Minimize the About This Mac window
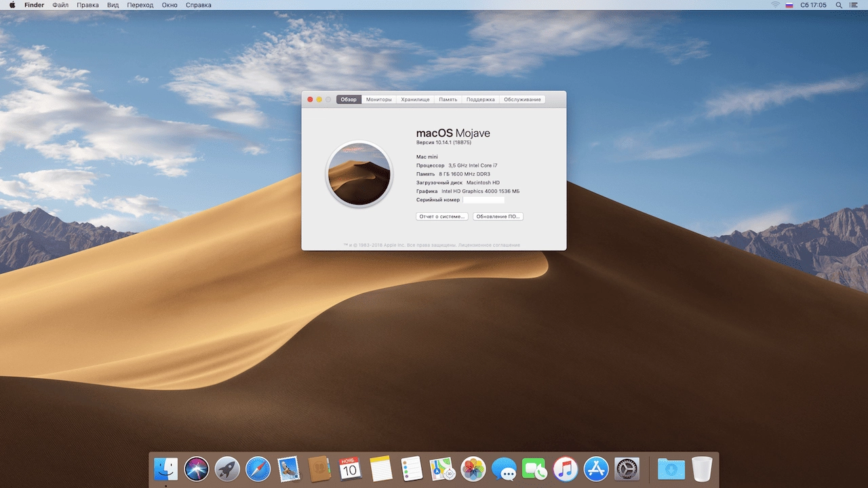Screen dimensions: 868x488 pyautogui.click(x=319, y=100)
